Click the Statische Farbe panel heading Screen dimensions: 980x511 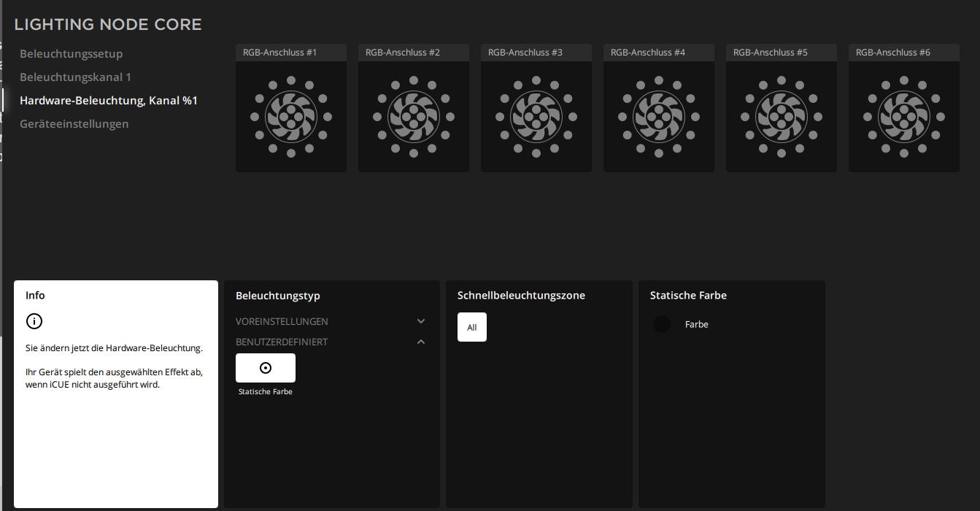(x=688, y=296)
